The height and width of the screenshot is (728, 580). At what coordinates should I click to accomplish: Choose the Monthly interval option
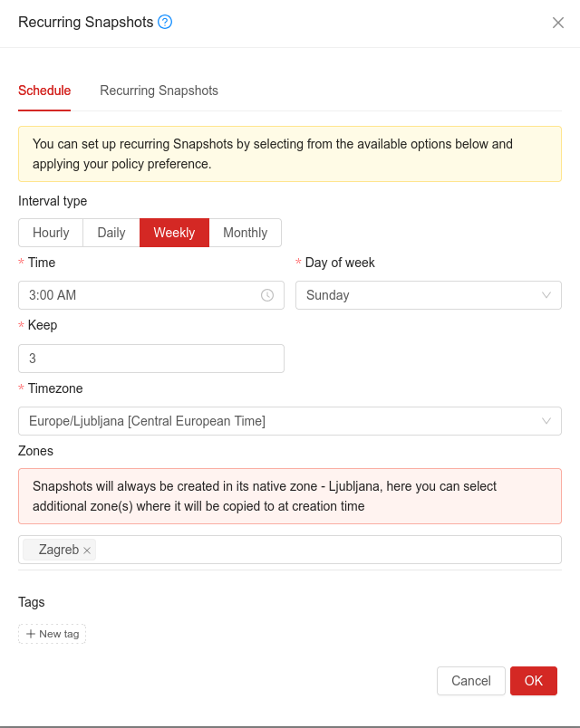point(245,233)
